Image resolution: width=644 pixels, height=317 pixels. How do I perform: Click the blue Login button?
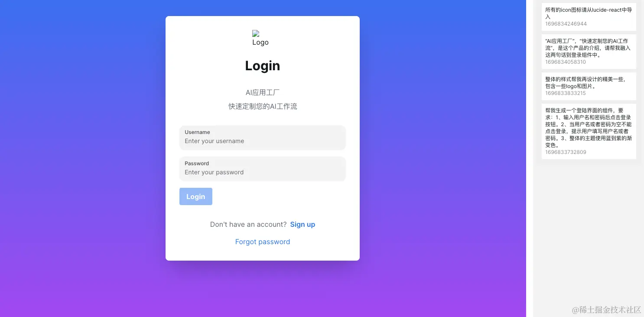coord(196,196)
